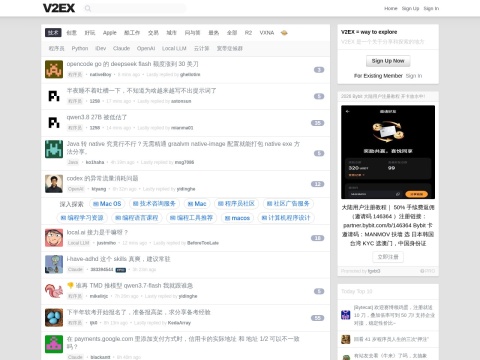
Task: Click PRO badge under i-have-adhd topic
Action: pos(121,270)
